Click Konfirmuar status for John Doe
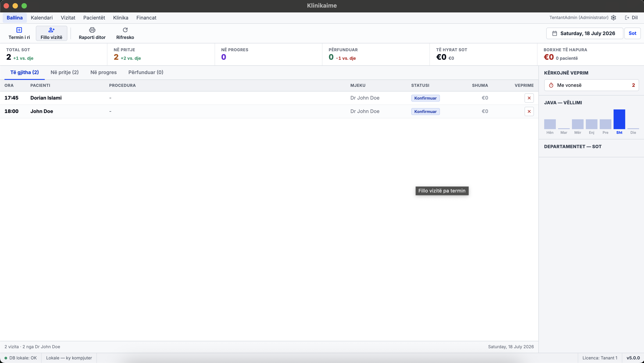Image resolution: width=644 pixels, height=363 pixels. (425, 112)
